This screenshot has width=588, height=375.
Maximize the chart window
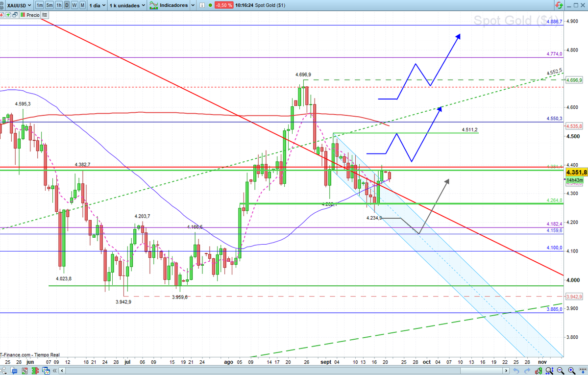click(x=576, y=5)
